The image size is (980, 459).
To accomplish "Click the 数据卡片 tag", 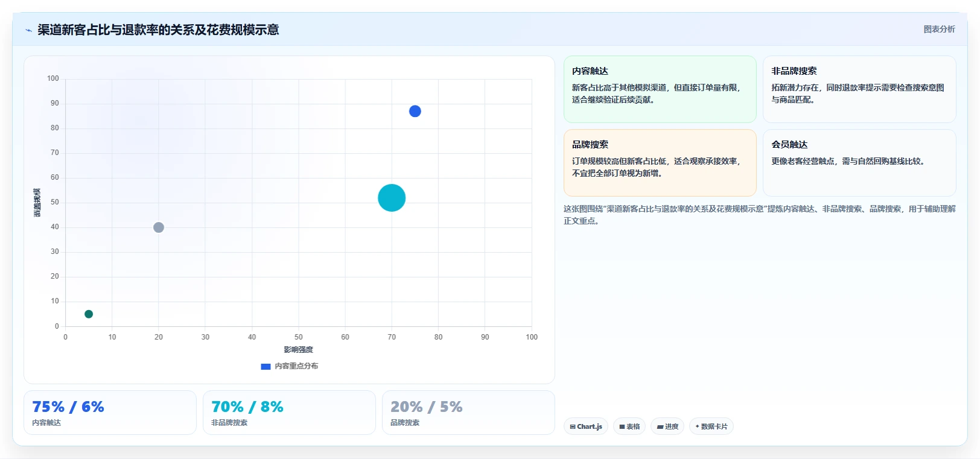I will (711, 426).
